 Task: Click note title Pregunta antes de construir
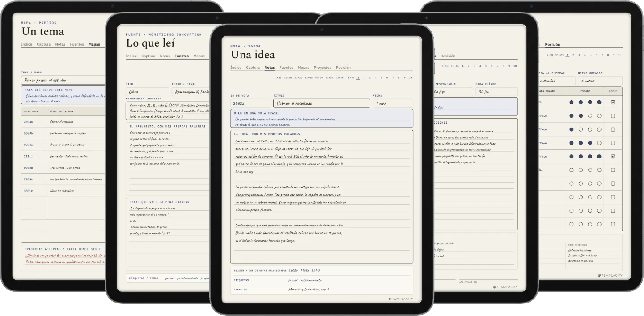pos(67,145)
